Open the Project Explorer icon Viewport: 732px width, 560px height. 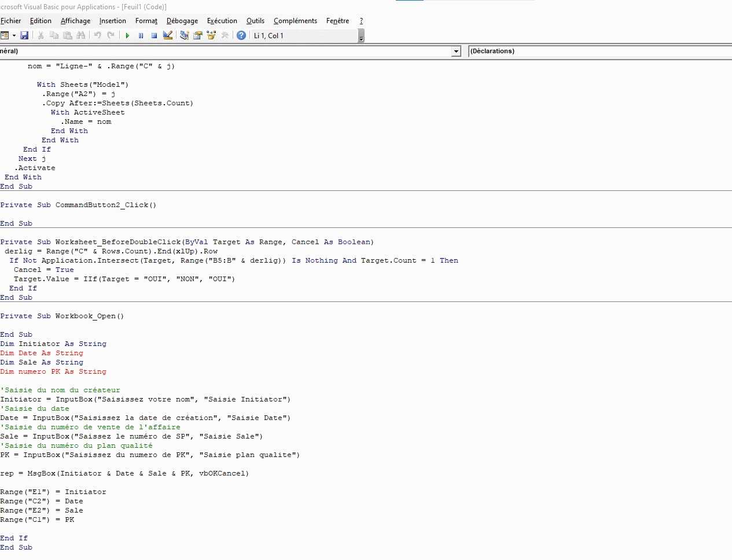click(x=184, y=36)
